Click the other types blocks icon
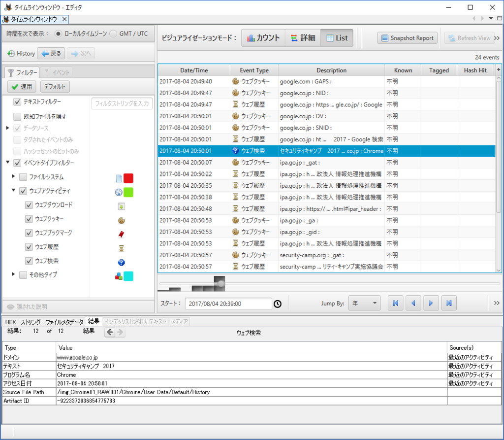The width and height of the screenshot is (504, 440). tap(119, 276)
